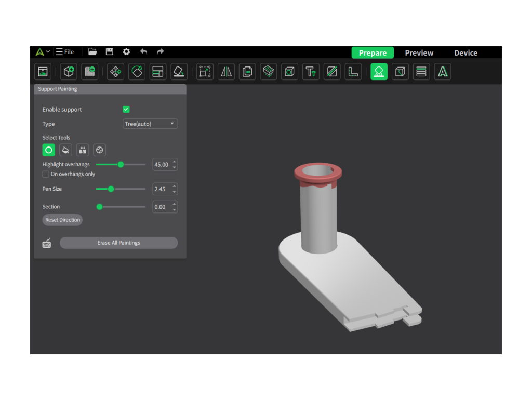
Task: Increase the Highlight overhangs value with up arrow
Action: (x=175, y=162)
